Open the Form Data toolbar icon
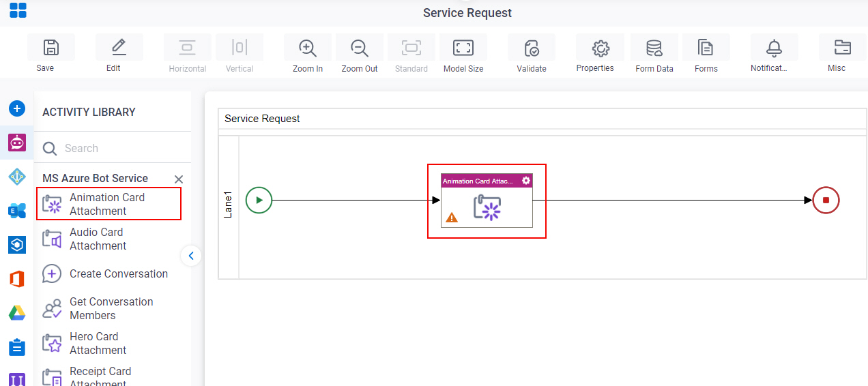868x386 pixels. (x=654, y=48)
